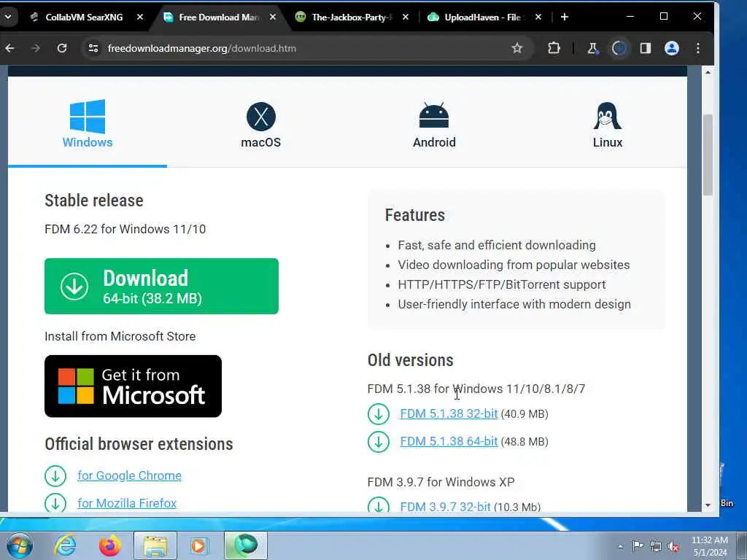Open the Windows Start menu
The height and width of the screenshot is (560, 747).
tap(20, 545)
